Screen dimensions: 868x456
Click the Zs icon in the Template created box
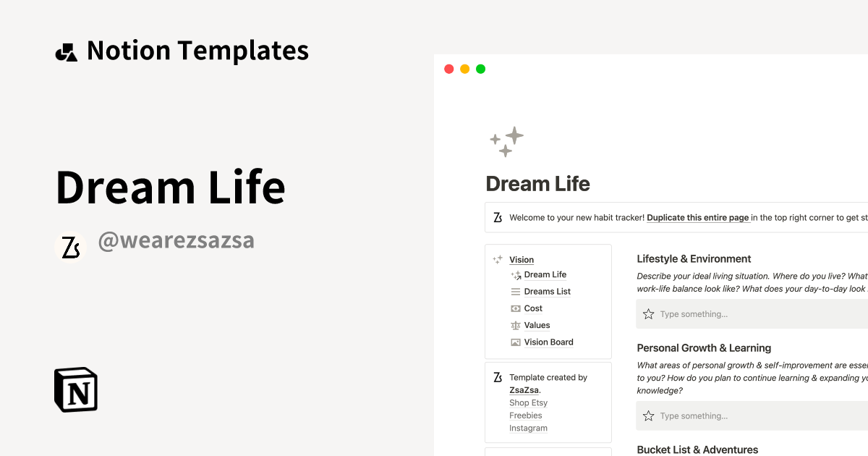click(497, 377)
